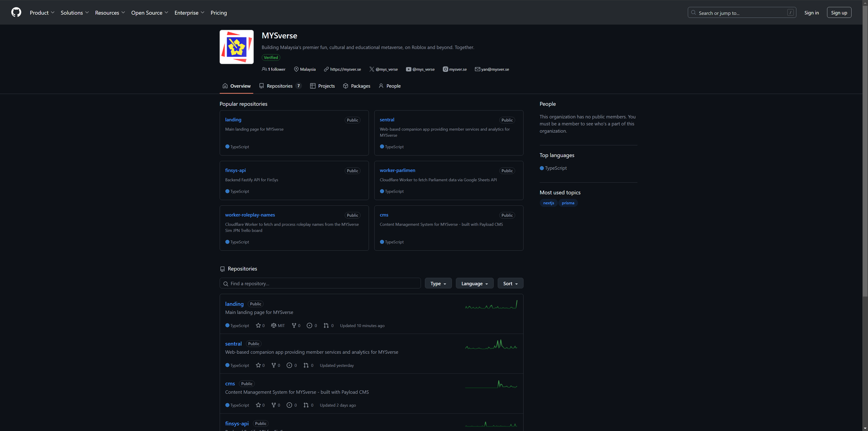The image size is (868, 431).
Task: Open the worker-roleplay-names repository link
Action: [x=250, y=215]
